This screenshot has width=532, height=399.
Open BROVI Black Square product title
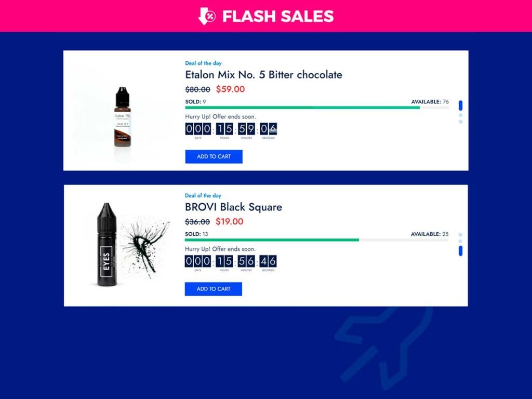pos(233,207)
